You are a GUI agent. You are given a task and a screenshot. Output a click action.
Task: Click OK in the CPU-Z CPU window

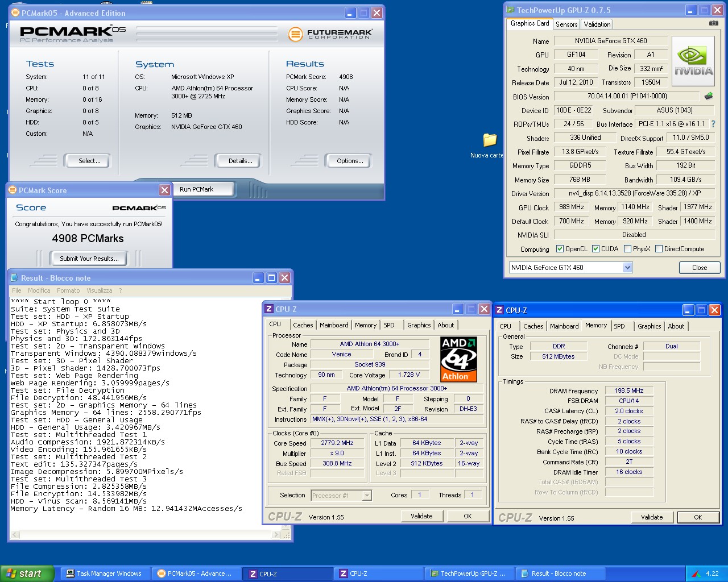click(468, 516)
